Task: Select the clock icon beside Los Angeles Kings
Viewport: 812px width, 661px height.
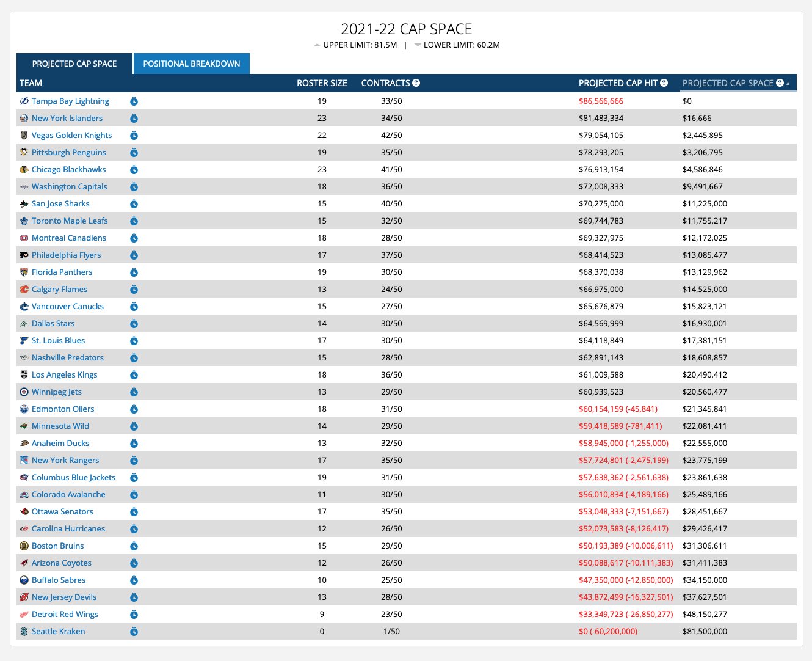Action: click(134, 375)
